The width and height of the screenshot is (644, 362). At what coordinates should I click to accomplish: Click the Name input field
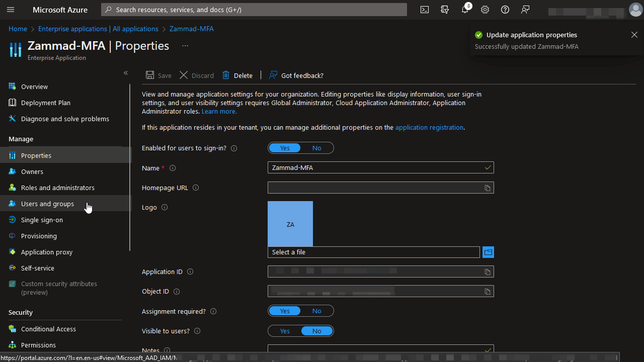click(x=381, y=167)
